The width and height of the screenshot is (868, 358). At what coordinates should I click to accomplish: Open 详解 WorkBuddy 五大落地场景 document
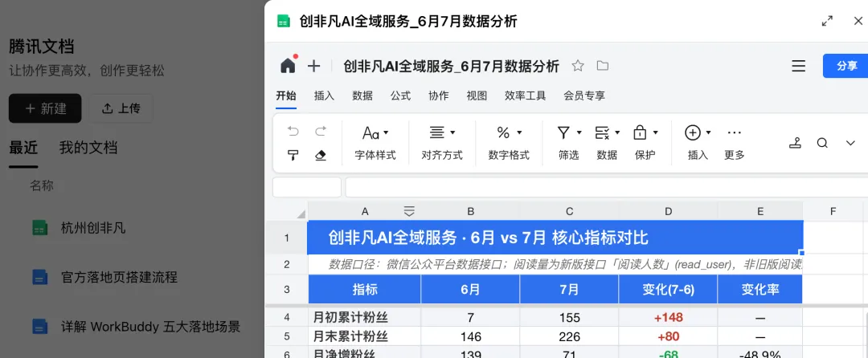(x=150, y=326)
